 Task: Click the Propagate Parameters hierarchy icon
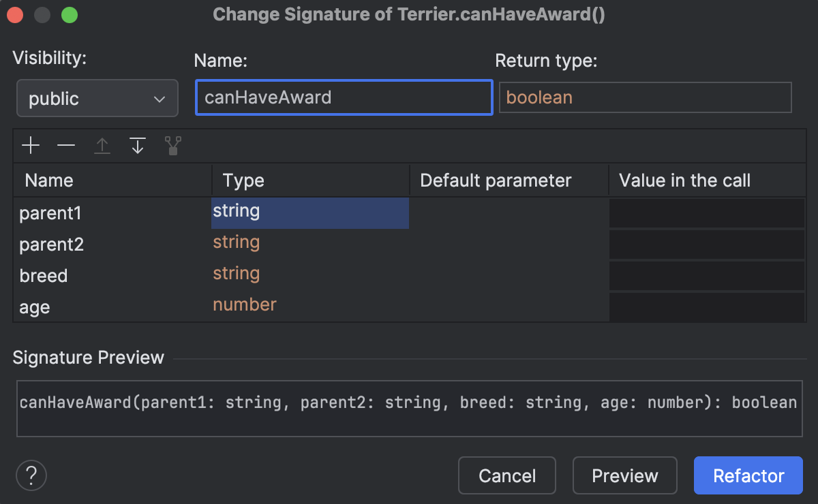point(173,145)
